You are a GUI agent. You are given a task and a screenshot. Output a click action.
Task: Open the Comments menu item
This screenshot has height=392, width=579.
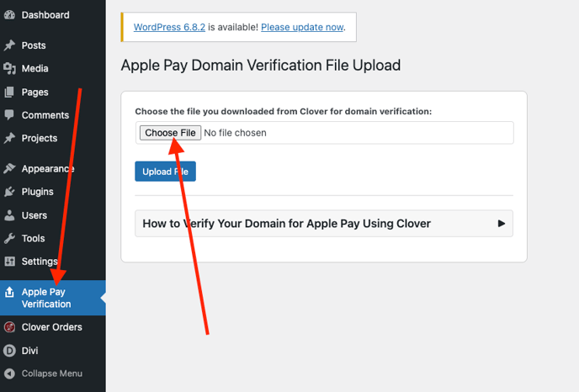[45, 115]
